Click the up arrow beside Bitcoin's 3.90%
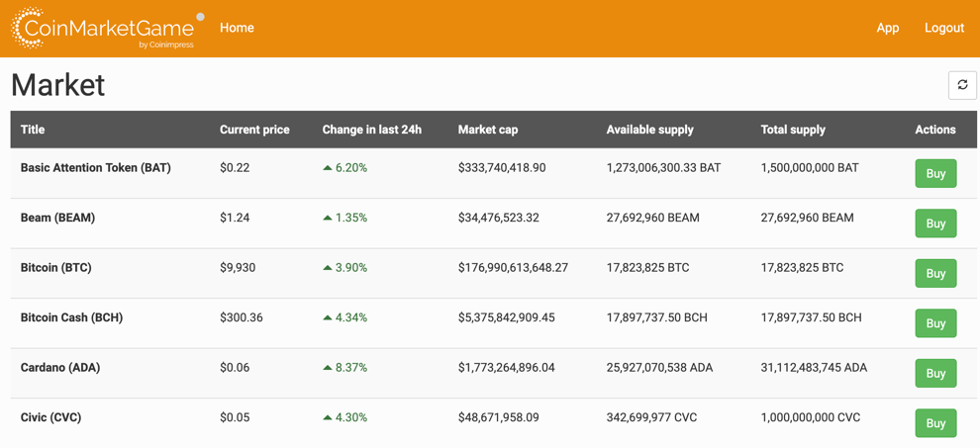Viewport: 980px width, 448px height. pyautogui.click(x=328, y=268)
